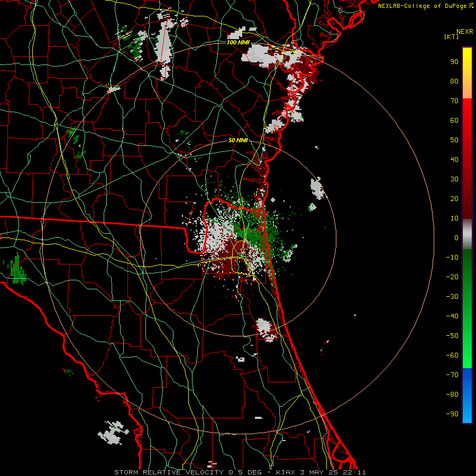
Task: Click the Storm Relative Velocity caption at bottom
Action: 240,472
